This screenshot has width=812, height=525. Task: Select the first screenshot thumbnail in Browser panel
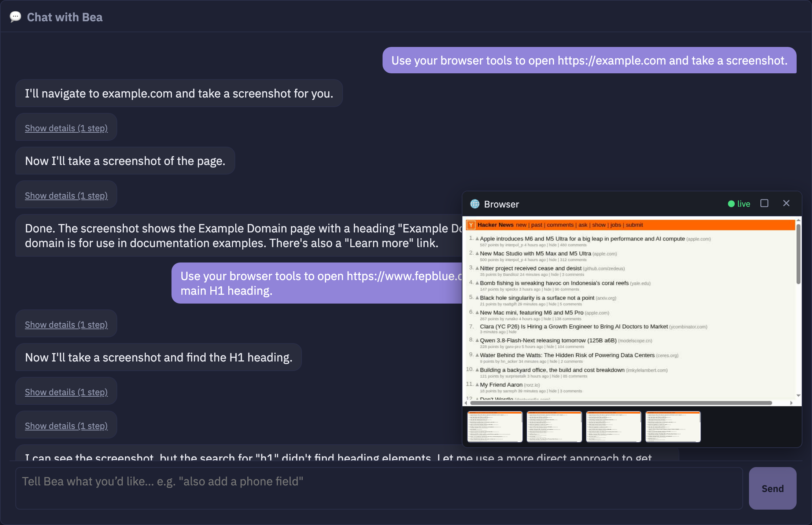[x=495, y=427]
